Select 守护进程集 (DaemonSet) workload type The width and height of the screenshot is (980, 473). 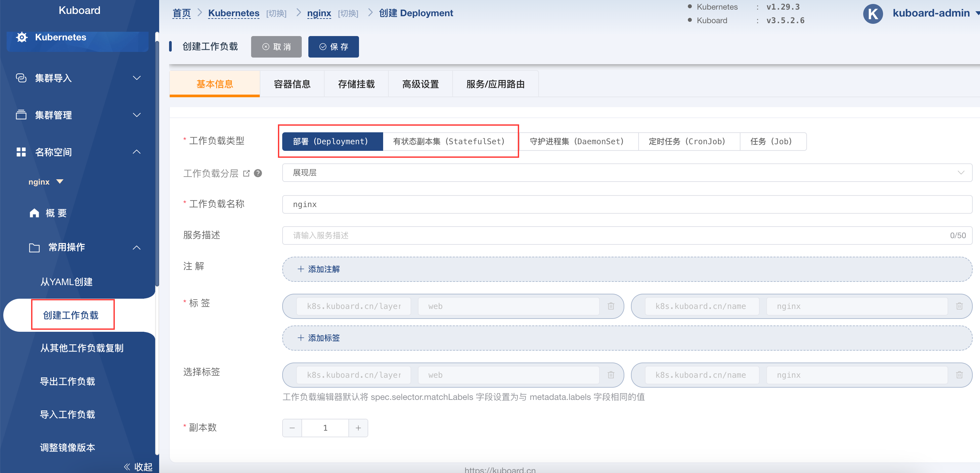point(577,142)
